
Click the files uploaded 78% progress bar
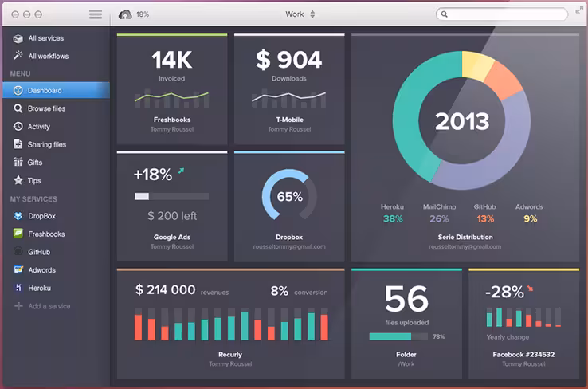point(398,336)
